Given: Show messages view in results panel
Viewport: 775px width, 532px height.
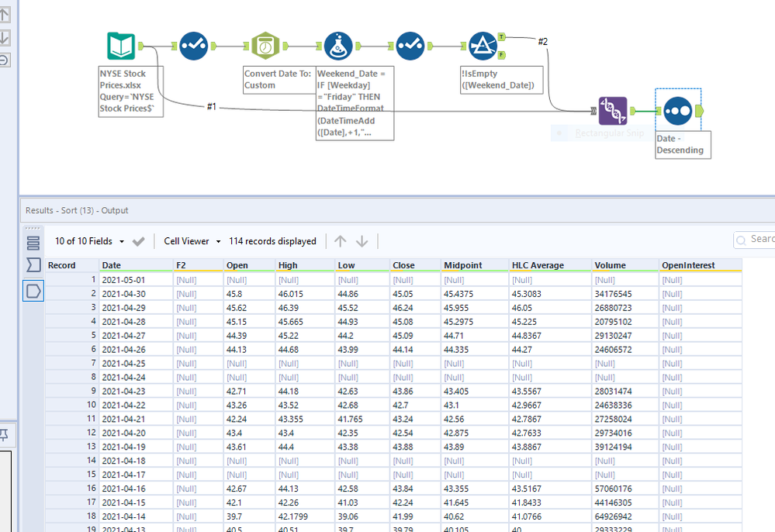Looking at the screenshot, I should click(x=33, y=265).
